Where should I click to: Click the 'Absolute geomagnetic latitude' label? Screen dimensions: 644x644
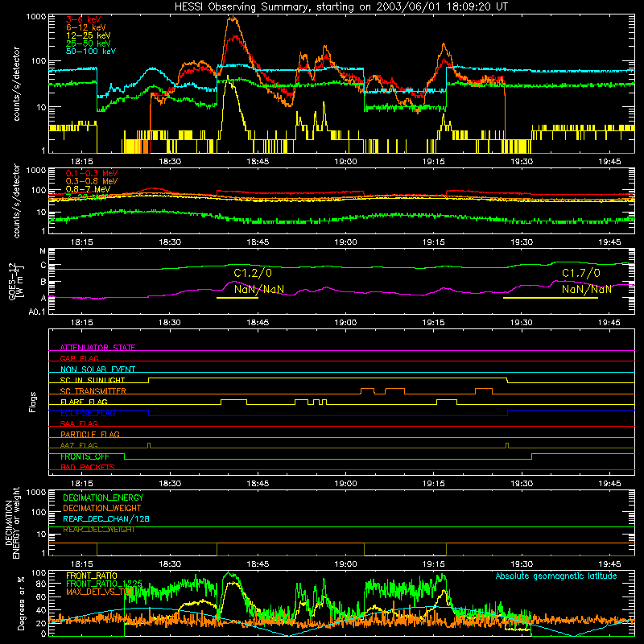[556, 576]
